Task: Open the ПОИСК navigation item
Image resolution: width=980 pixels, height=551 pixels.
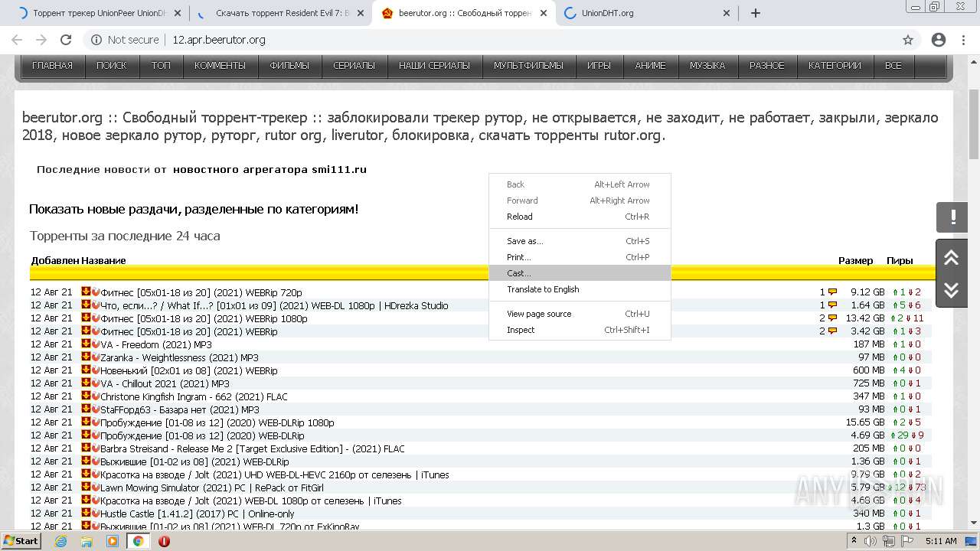Action: (x=112, y=66)
